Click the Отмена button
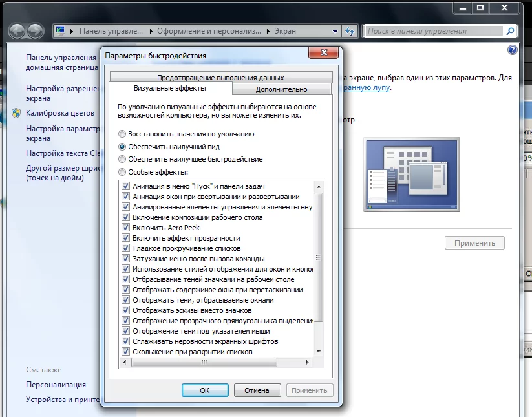 (257, 390)
